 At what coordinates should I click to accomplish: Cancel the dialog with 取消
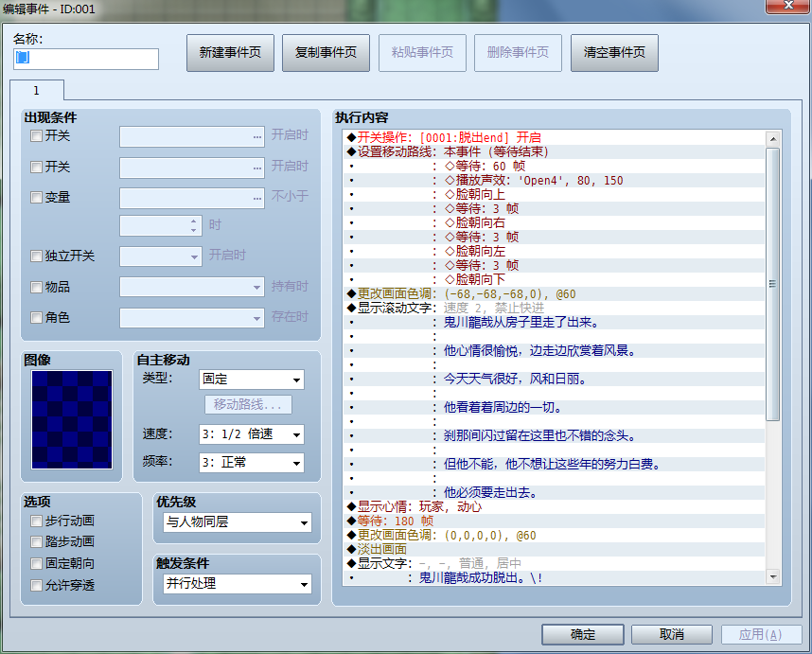(672, 634)
